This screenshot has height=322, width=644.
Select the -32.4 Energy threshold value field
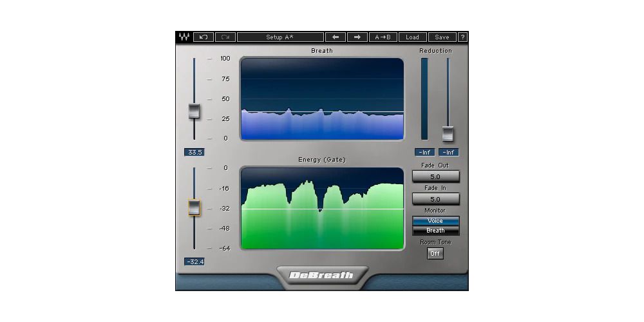click(x=194, y=261)
